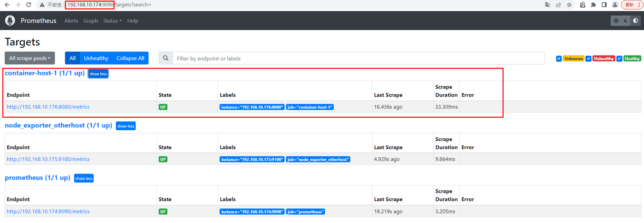The image size is (644, 223).
Task: Click the share page icon
Action: [x=558, y=5]
